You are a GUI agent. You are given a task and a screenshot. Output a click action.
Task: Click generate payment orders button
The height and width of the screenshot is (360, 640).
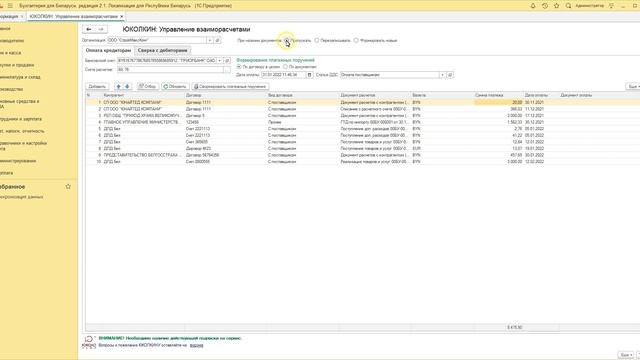coord(230,87)
